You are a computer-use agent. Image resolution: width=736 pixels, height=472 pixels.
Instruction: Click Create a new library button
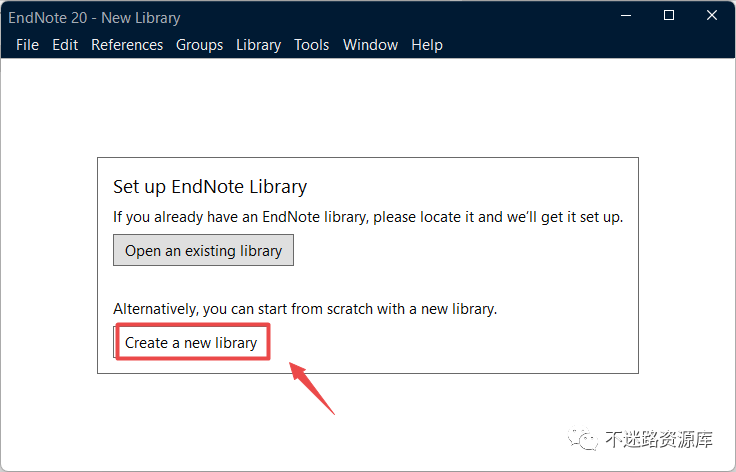191,343
